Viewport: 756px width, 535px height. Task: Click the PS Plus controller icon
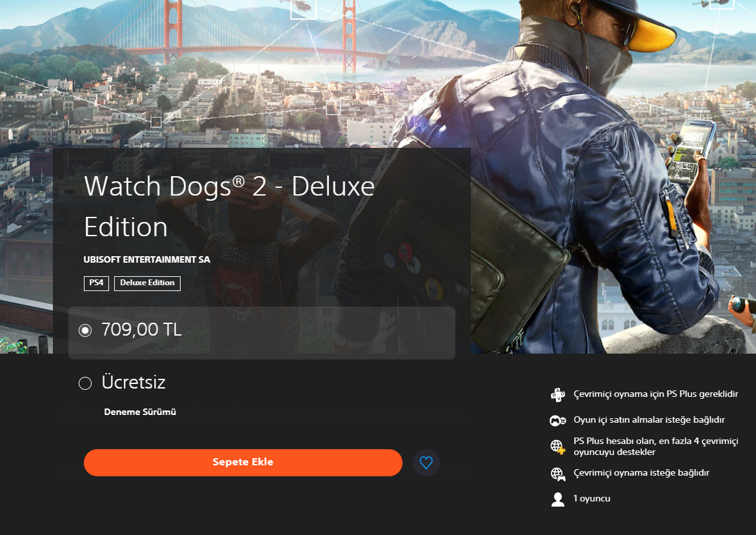click(x=558, y=394)
